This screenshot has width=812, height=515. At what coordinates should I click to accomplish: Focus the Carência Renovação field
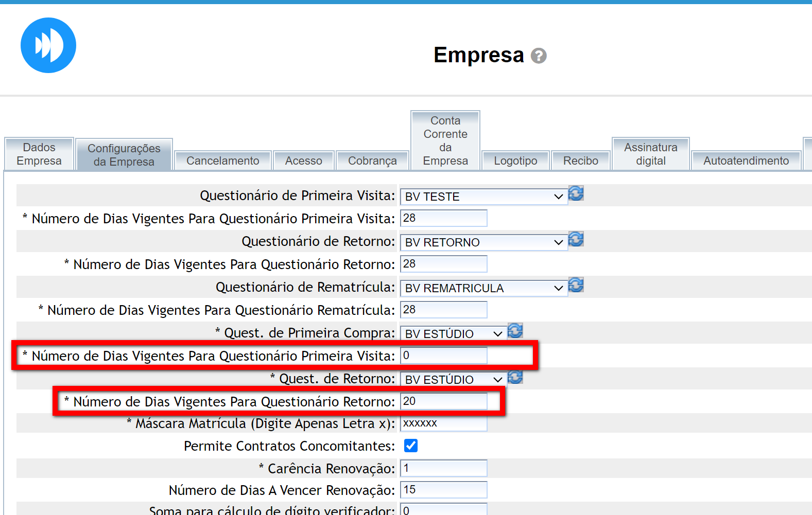(x=444, y=469)
